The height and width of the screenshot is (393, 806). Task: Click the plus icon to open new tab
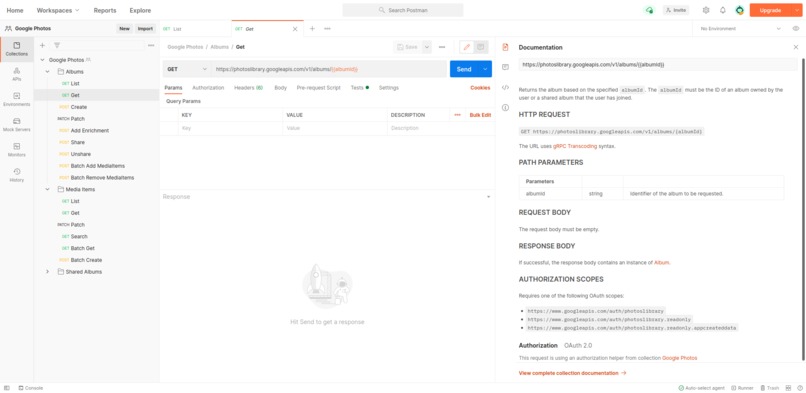point(312,29)
